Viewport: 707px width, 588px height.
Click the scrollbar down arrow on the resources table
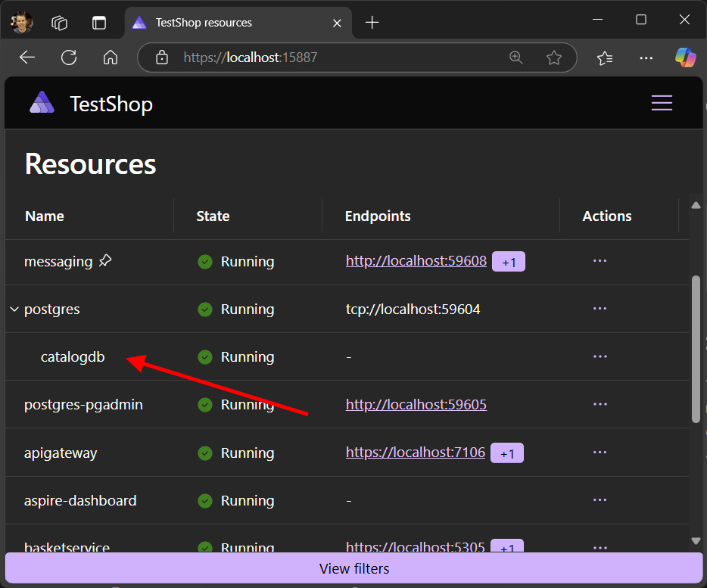[695, 540]
